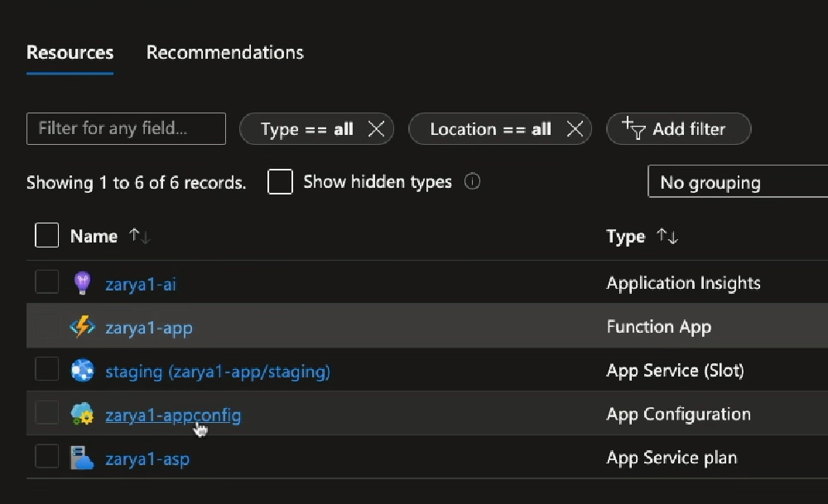
Task: Click the App Configuration icon beside zarya1-appconfig
Action: (x=82, y=415)
